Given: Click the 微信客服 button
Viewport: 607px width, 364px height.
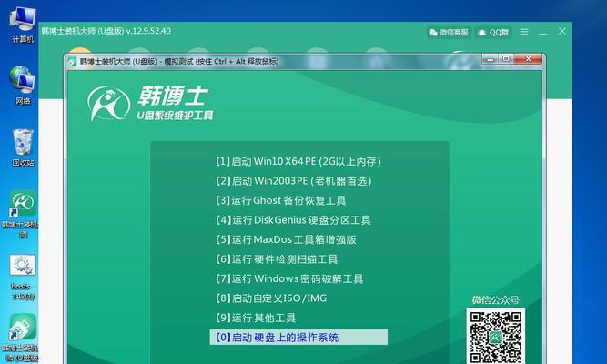Looking at the screenshot, I should 449,33.
